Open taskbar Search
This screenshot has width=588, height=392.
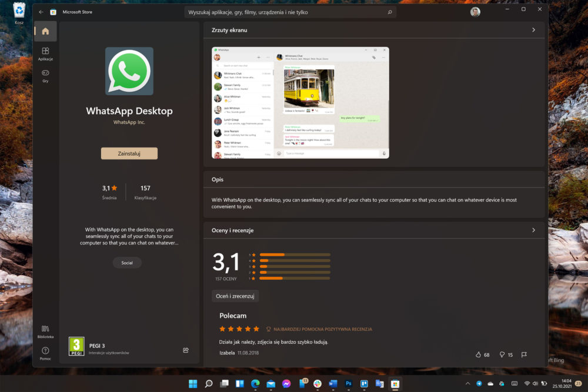pos(209,383)
